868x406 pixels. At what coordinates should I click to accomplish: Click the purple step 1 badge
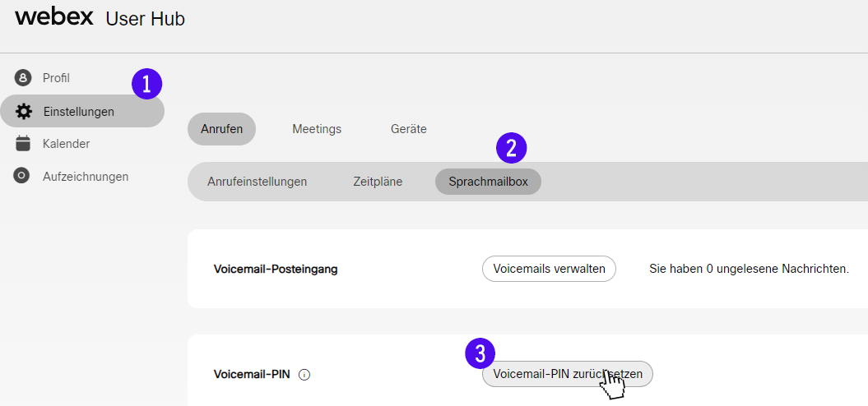pos(146,84)
